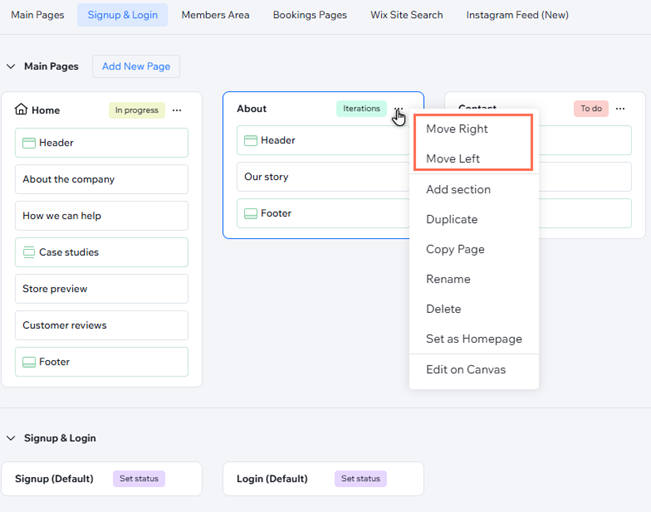Choose Copy Page from the menu
651x512 pixels.
(x=474, y=249)
